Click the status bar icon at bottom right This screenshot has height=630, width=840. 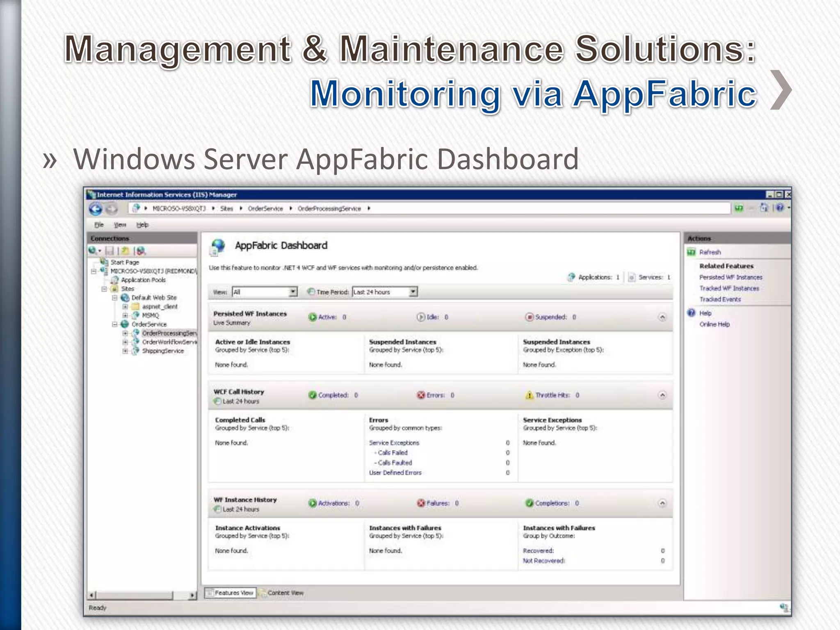784,607
